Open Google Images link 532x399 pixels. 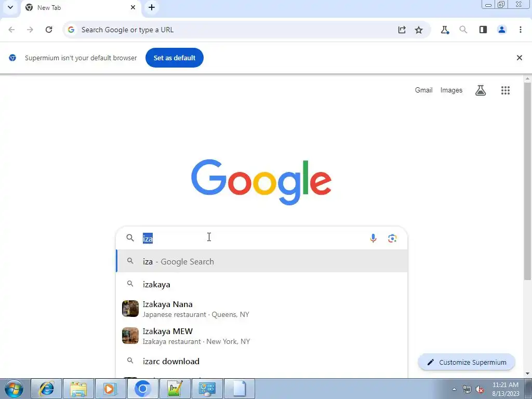(451, 90)
